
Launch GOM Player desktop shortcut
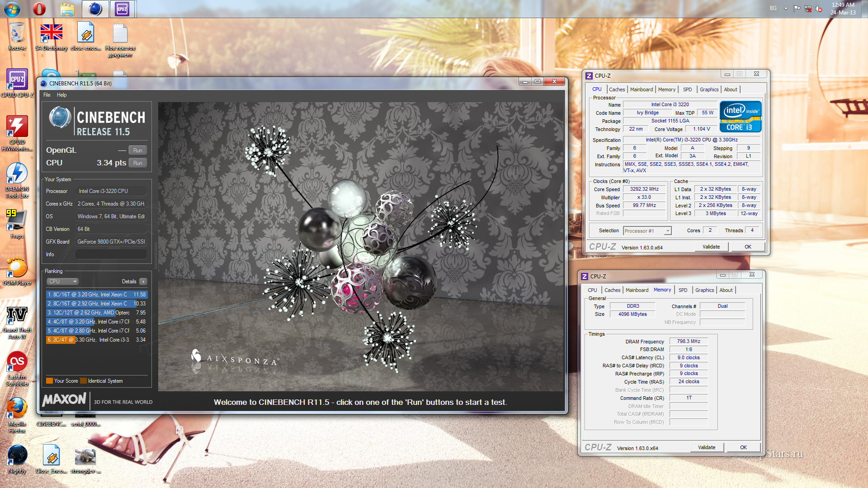17,271
